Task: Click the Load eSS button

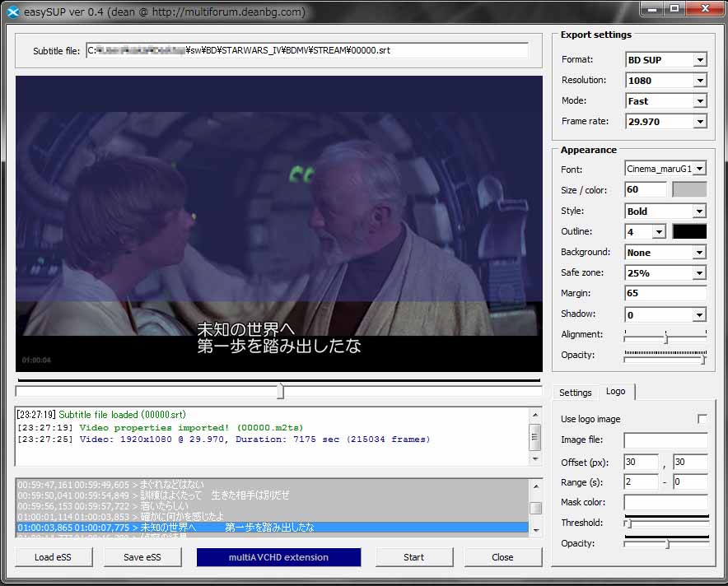Action: [53, 557]
